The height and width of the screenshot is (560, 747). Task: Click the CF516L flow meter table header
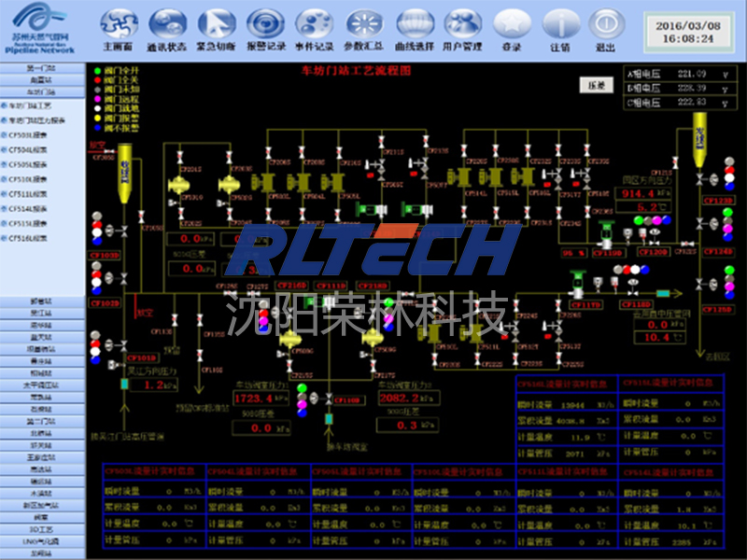point(567,384)
